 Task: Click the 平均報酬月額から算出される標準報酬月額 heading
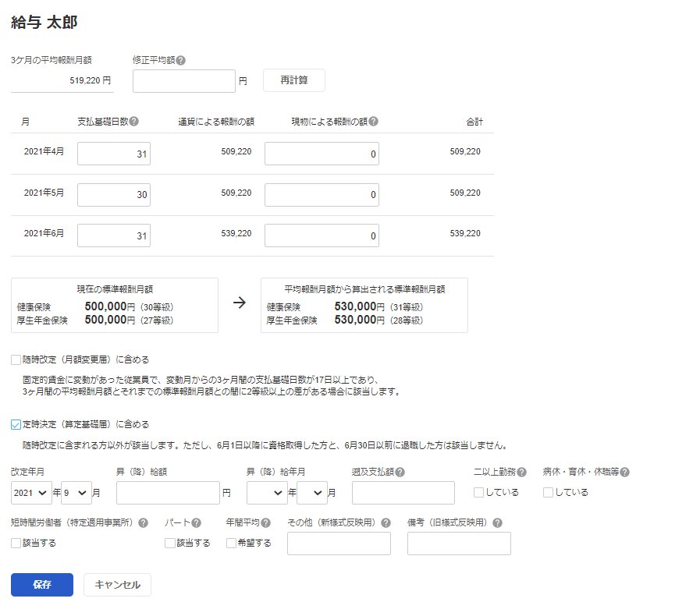click(x=364, y=289)
